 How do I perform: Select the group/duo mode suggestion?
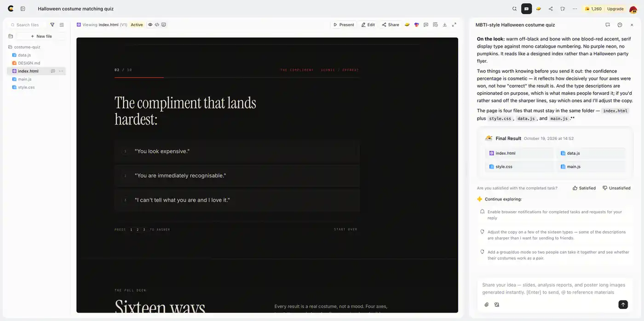coord(555,255)
